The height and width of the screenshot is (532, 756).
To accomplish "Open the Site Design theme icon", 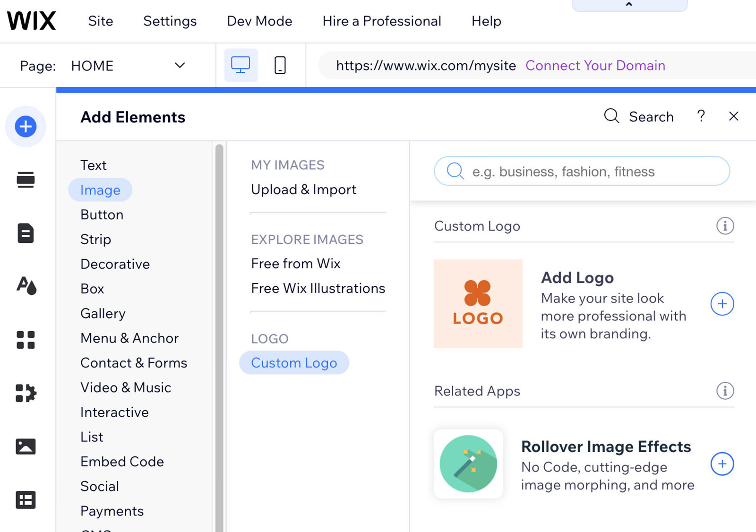I will [x=26, y=286].
